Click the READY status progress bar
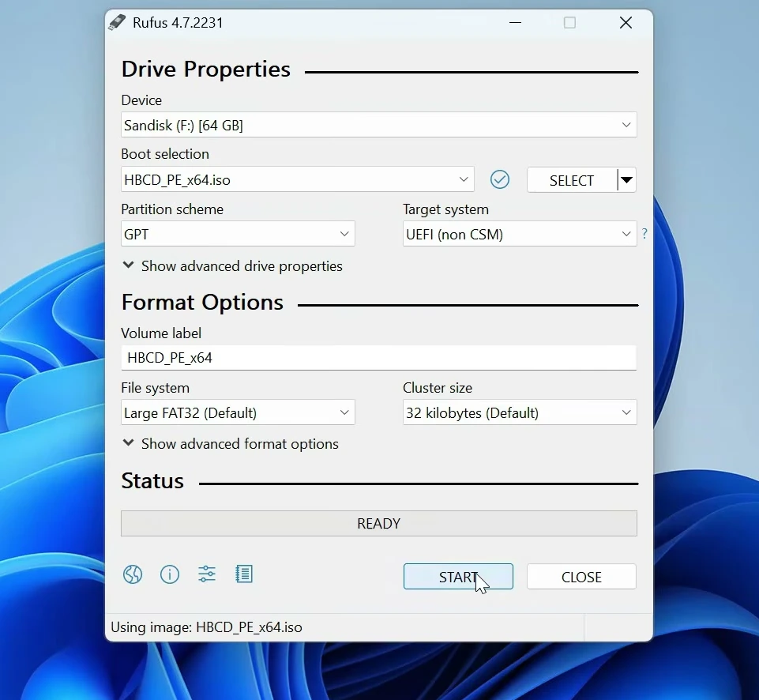The width and height of the screenshot is (759, 700). [378, 523]
